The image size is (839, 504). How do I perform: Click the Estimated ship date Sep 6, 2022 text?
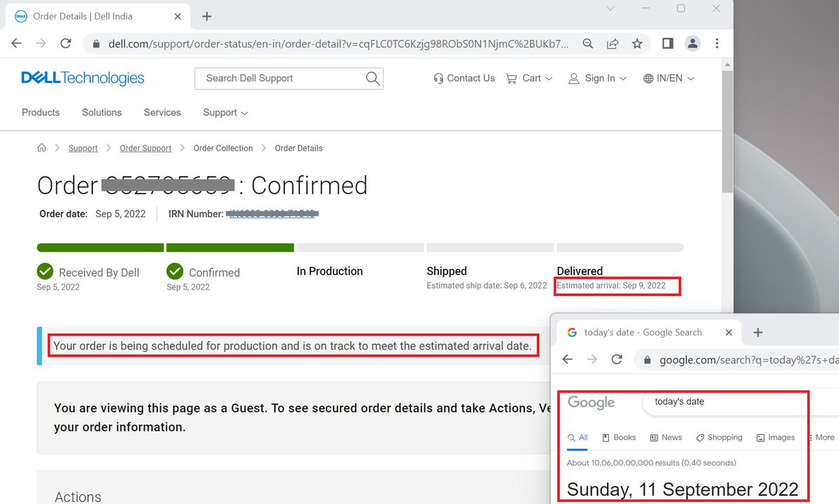pos(487,286)
